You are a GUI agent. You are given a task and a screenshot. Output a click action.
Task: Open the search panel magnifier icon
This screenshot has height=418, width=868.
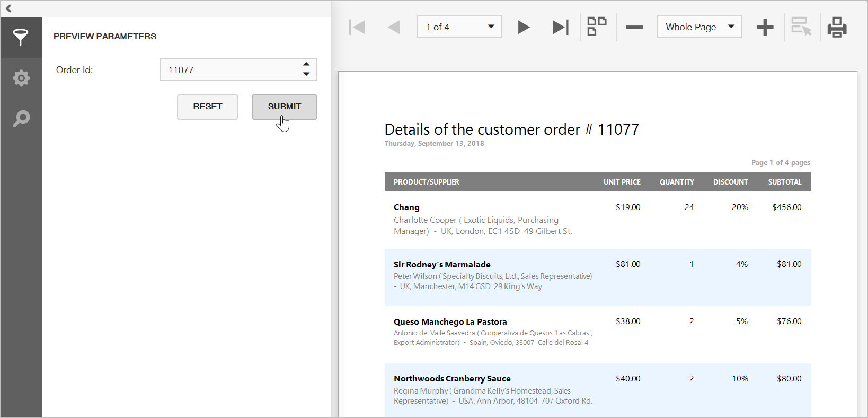21,118
